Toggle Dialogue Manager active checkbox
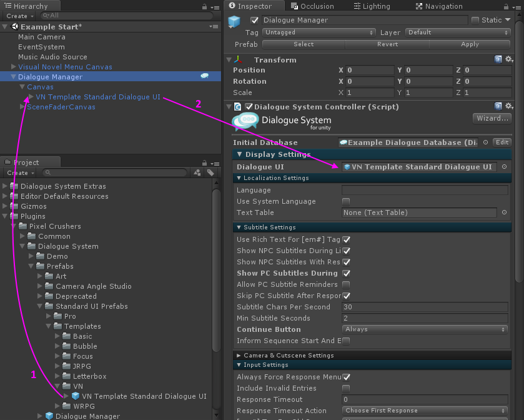This screenshot has height=420, width=524. click(x=254, y=21)
